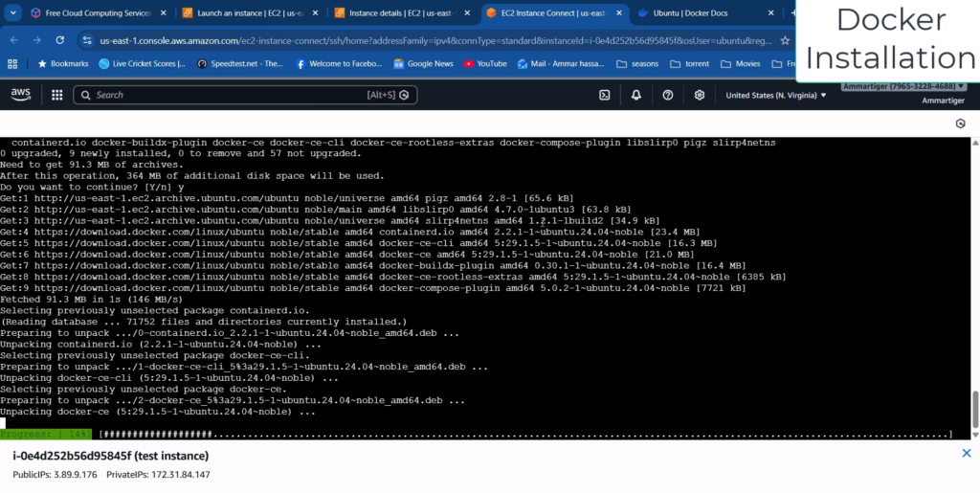The image size is (980, 493).
Task: Open AWS console settings gear
Action: click(700, 95)
